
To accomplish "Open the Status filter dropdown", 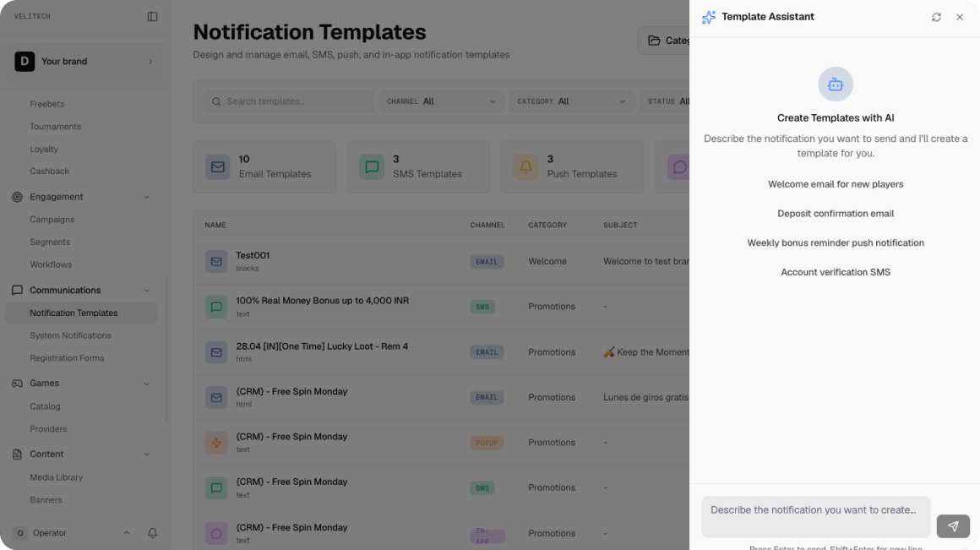I will click(665, 101).
